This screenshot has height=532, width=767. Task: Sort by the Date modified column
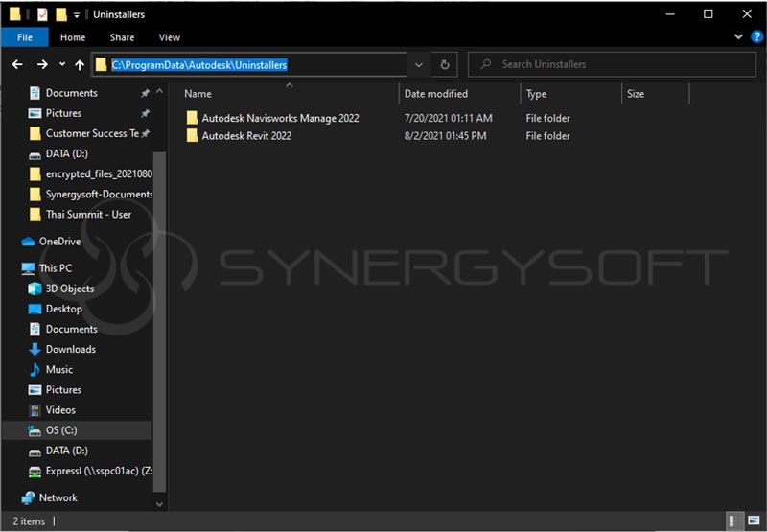point(436,94)
